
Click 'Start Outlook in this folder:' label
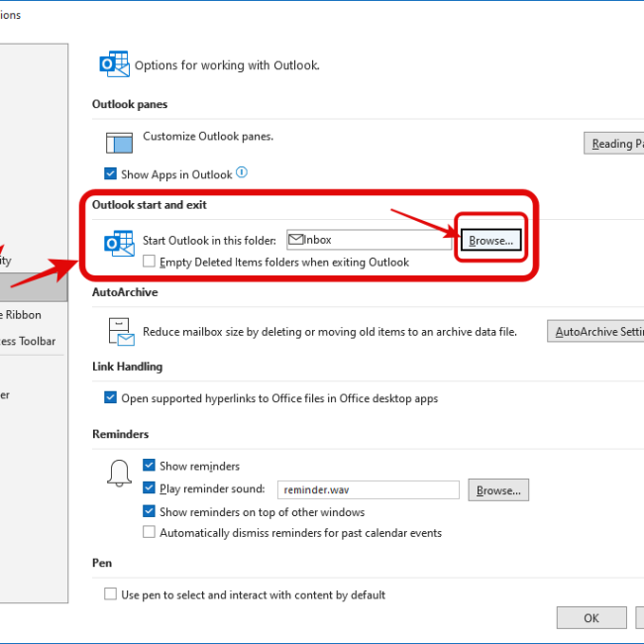point(209,241)
